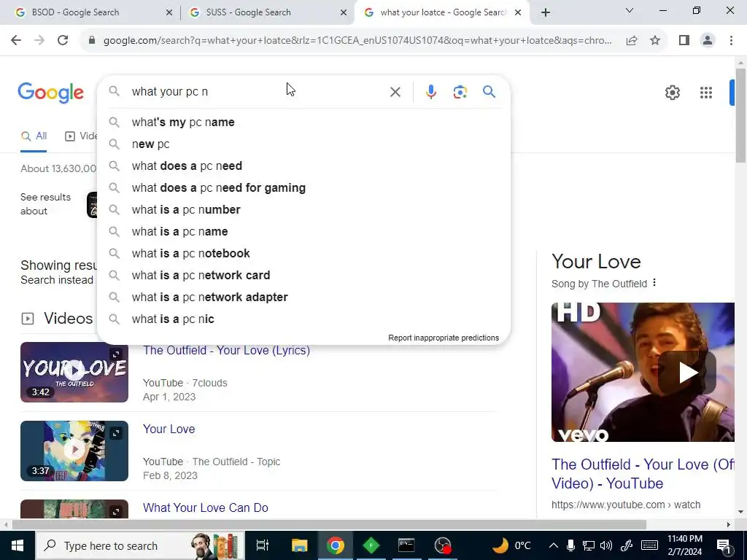Viewport: 747px width, 560px height.
Task: Open the touch keyboard tray icon
Action: 649,545
